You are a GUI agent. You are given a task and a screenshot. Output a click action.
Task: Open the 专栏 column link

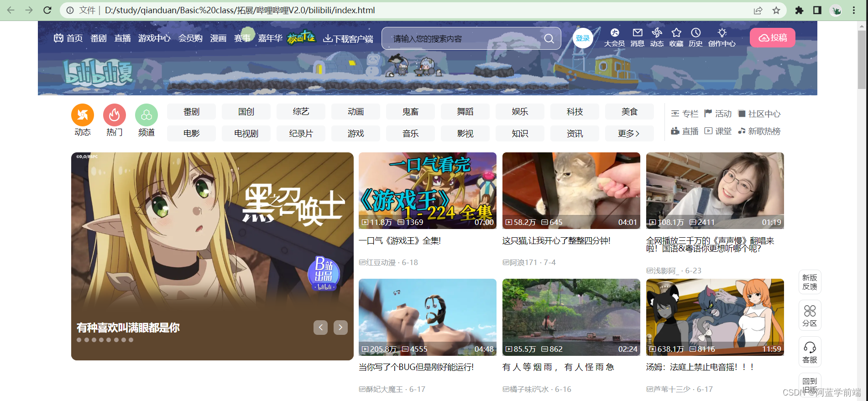(685, 114)
